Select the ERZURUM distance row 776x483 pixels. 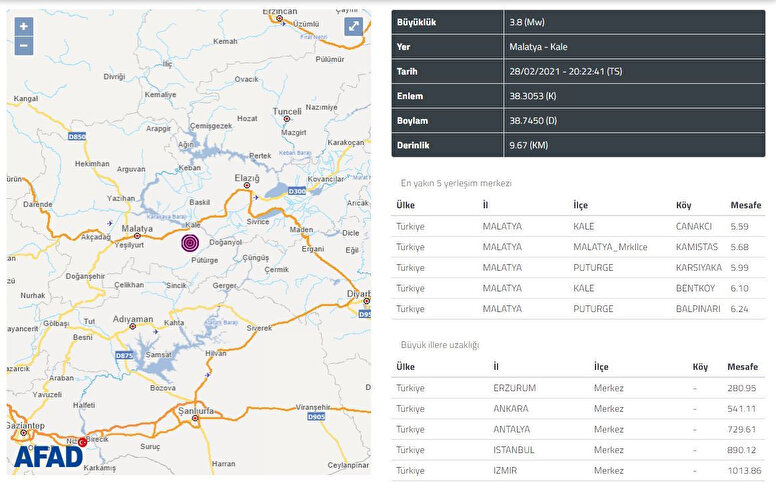tap(578, 387)
